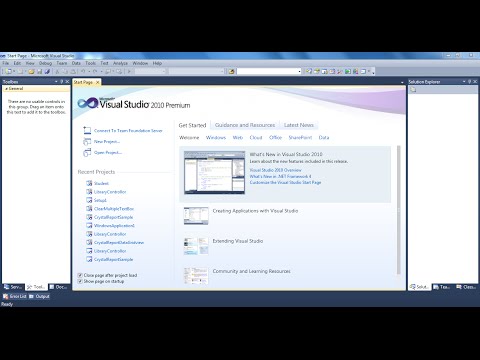Image resolution: width=480 pixels, height=360 pixels.
Task: Open Properties Window via toolbar icon
Action: coord(317,71)
